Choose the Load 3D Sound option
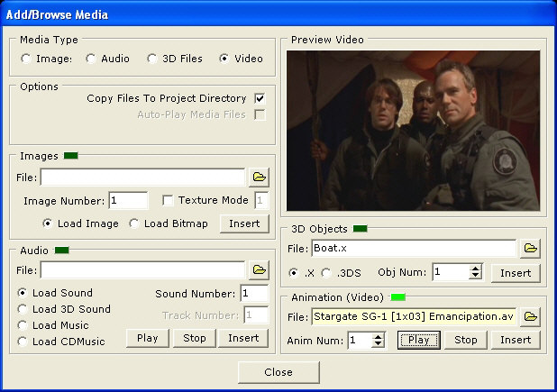This screenshot has width=557, height=392. pos(23,309)
